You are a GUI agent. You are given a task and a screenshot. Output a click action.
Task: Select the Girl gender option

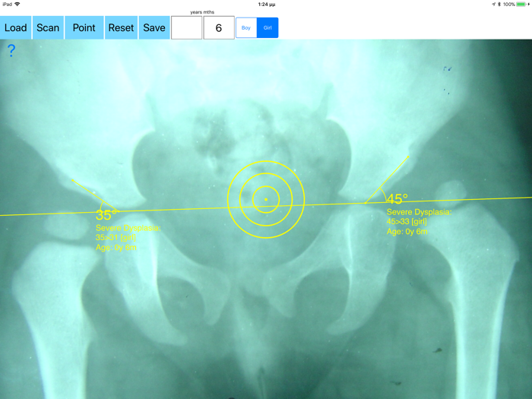268,27
